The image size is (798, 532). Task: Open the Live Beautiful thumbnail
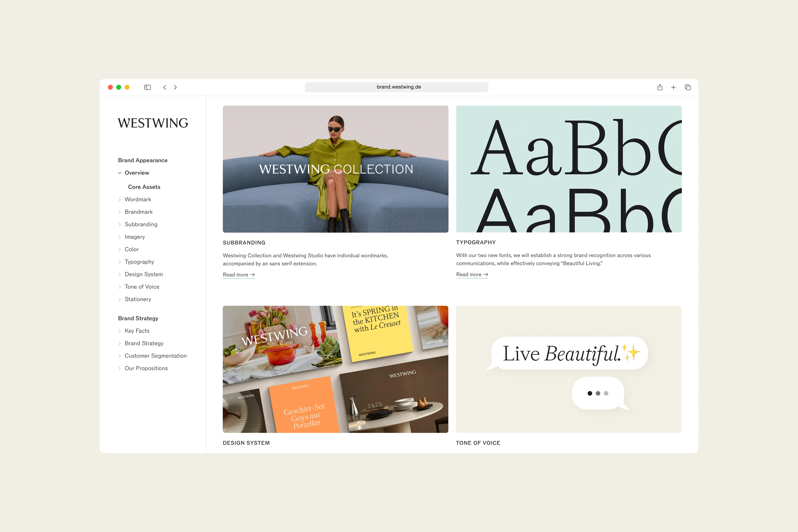[x=569, y=369]
